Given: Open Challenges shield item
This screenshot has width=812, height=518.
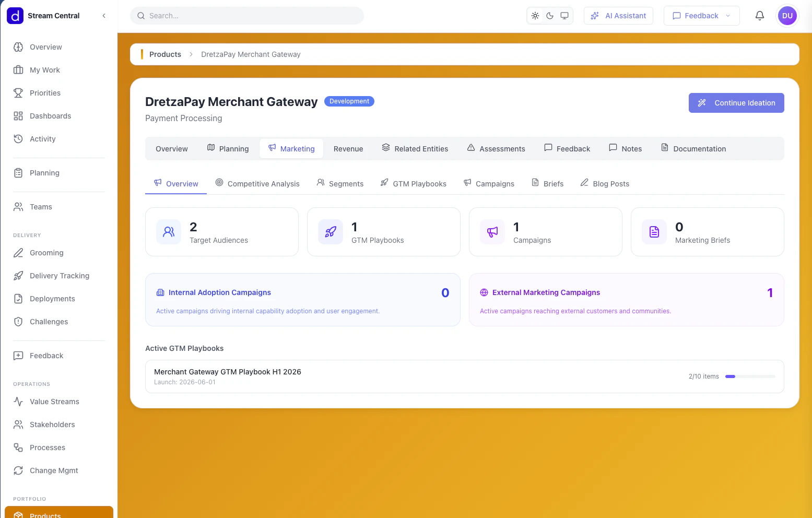Looking at the screenshot, I should coord(58,322).
